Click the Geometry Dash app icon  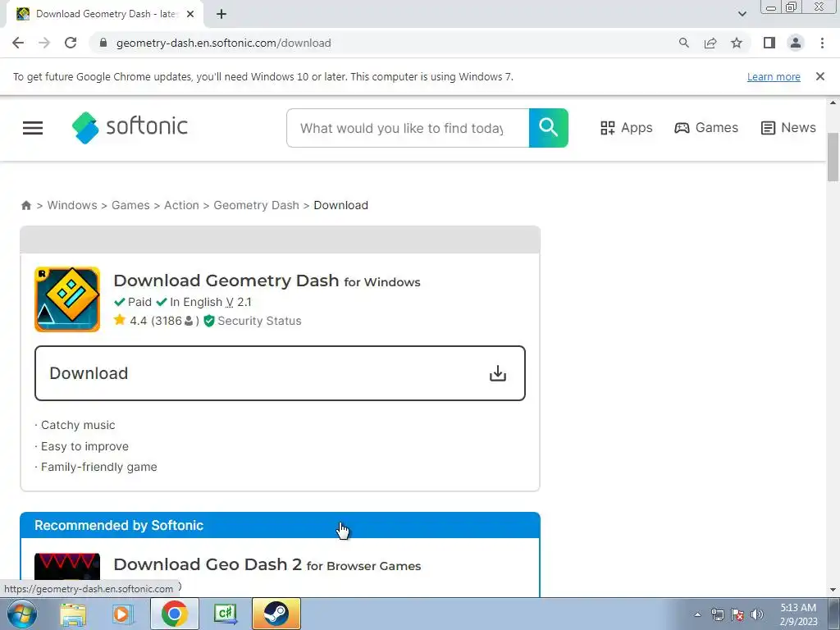[x=67, y=299]
